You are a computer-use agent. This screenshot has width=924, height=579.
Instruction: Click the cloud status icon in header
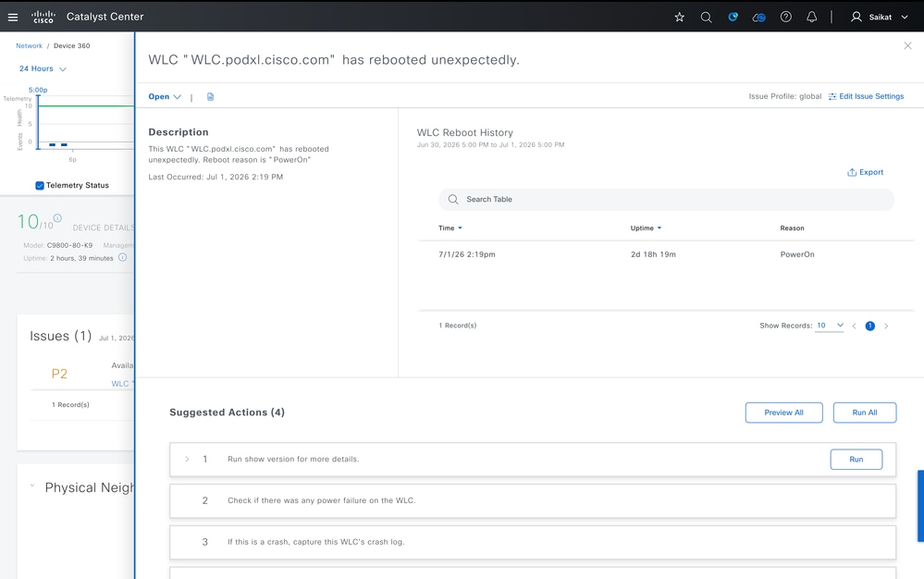[759, 17]
